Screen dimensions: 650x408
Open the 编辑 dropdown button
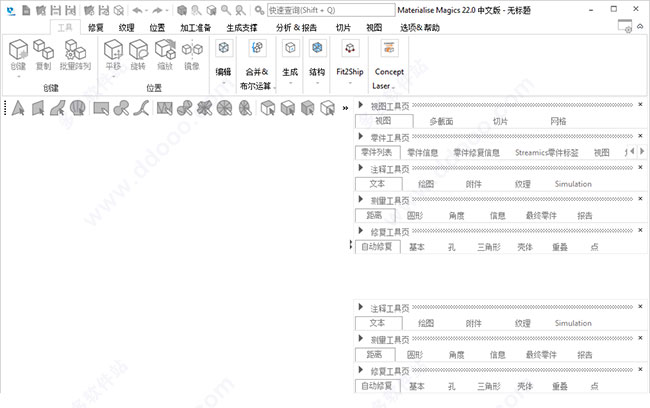click(223, 62)
